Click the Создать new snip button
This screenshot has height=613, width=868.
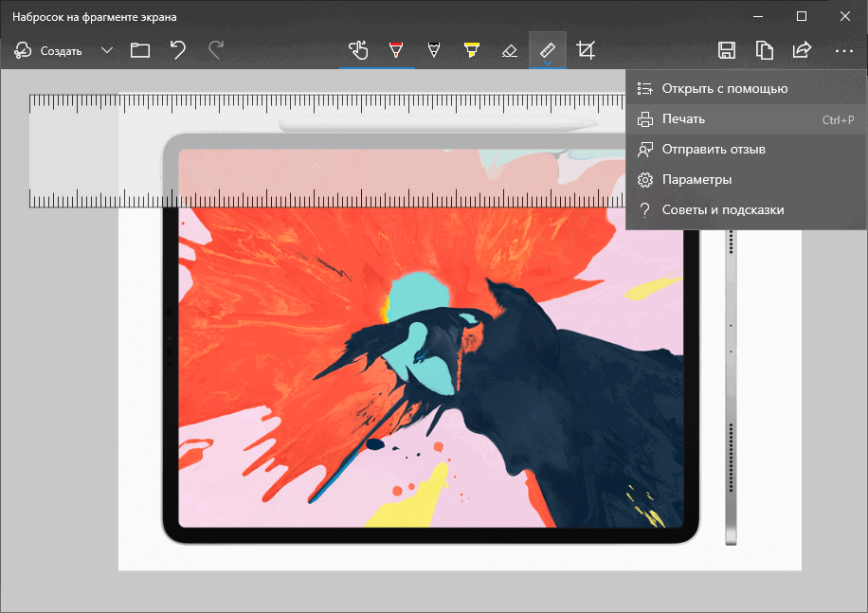pos(48,51)
